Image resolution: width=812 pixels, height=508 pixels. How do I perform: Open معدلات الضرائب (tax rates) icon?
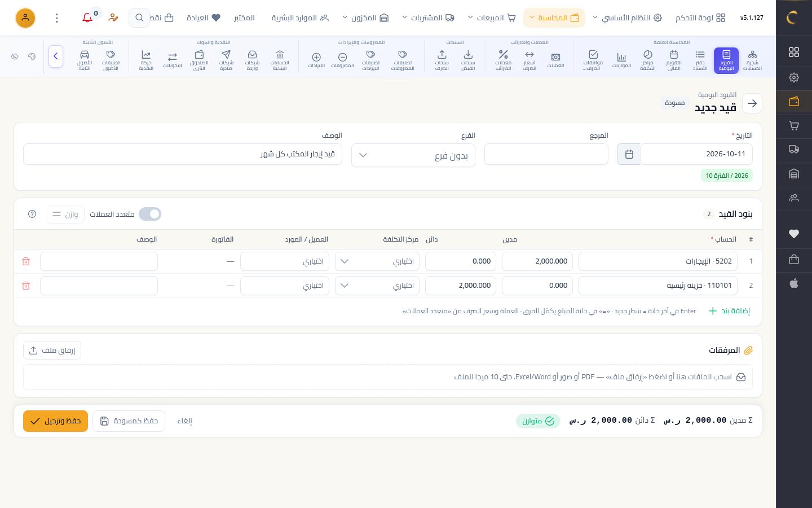tap(503, 60)
